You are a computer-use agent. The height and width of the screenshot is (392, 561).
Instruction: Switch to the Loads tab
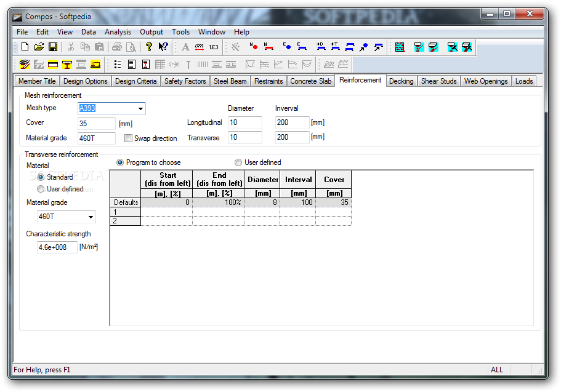pyautogui.click(x=524, y=81)
